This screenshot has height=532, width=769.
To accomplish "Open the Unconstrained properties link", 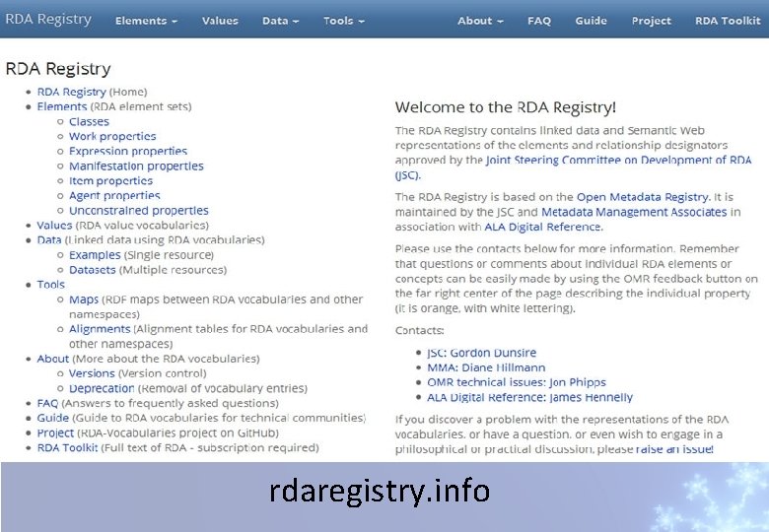I will [x=139, y=210].
